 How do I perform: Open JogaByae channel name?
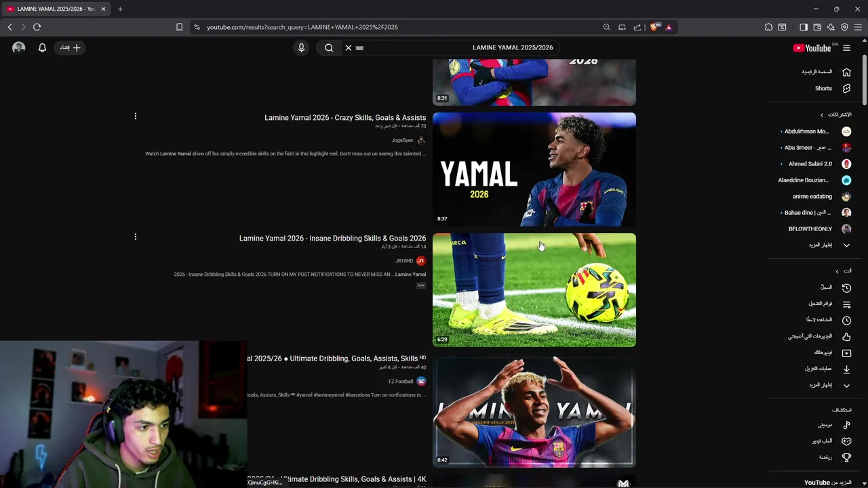pos(402,140)
